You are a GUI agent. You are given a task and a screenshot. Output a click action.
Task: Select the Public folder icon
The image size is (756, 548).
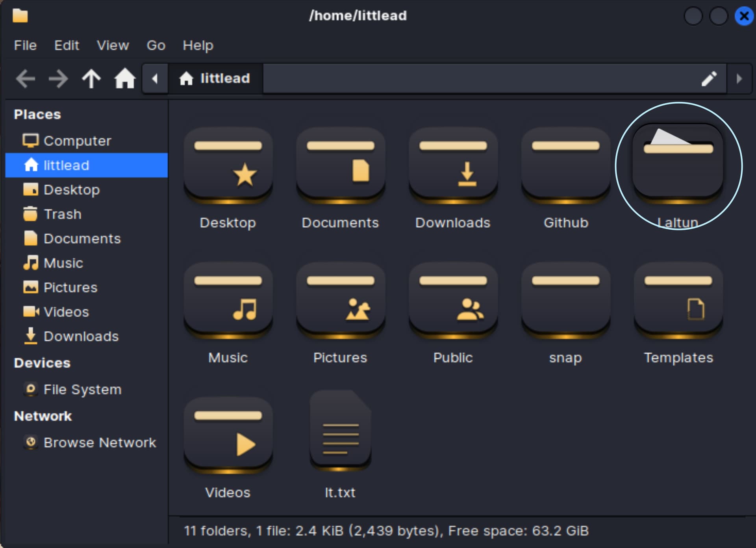(x=453, y=301)
